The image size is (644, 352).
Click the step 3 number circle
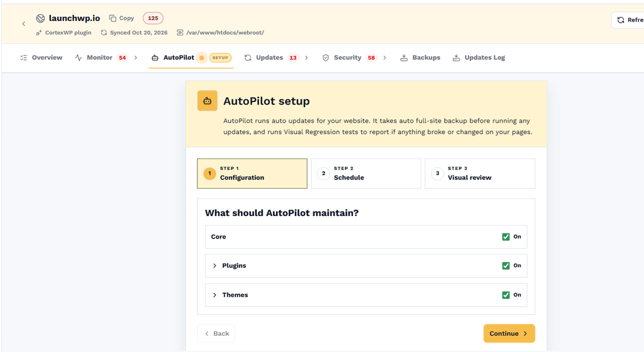[x=438, y=174]
